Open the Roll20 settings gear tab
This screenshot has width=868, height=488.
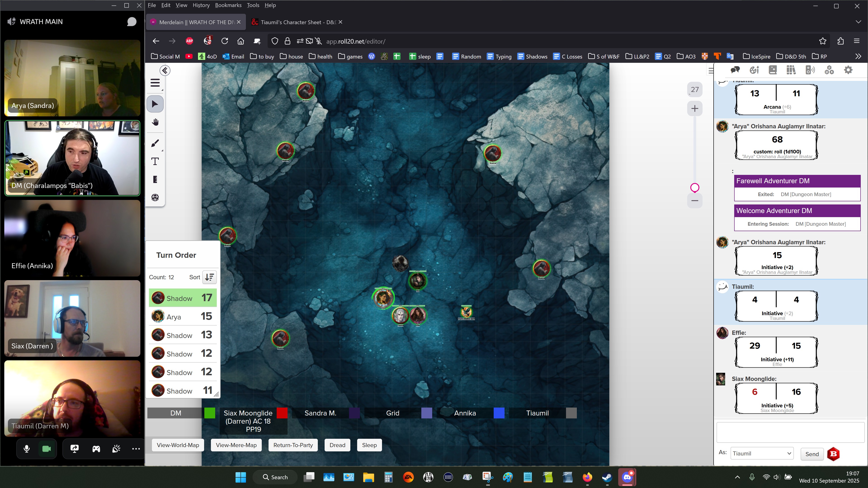848,70
